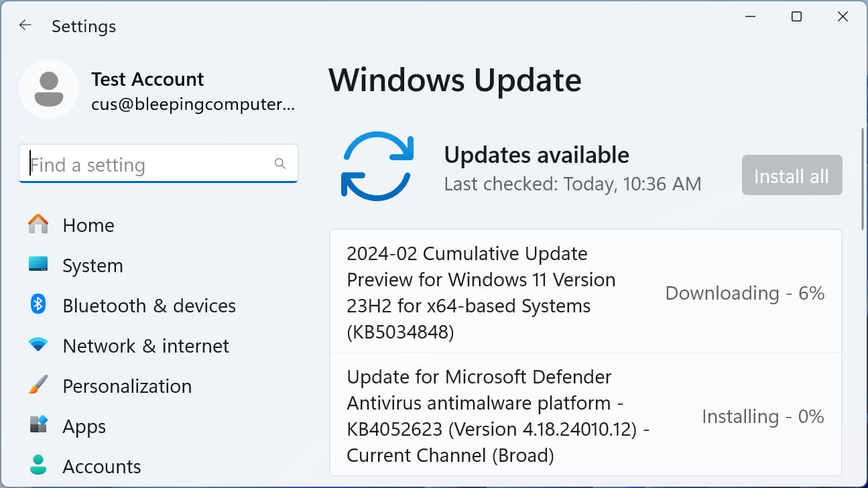Viewport: 868px width, 488px height.
Task: Select the Personalization brush icon
Action: point(38,386)
